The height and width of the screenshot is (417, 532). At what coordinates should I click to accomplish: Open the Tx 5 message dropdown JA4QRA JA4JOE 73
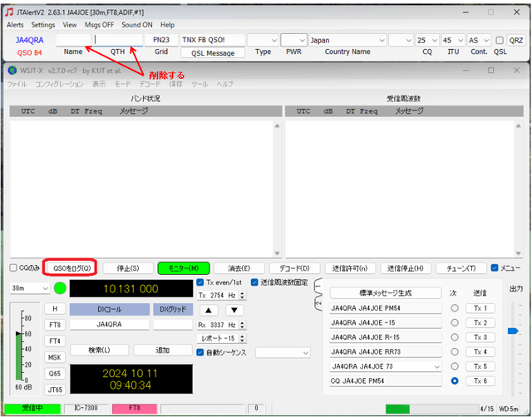point(386,366)
